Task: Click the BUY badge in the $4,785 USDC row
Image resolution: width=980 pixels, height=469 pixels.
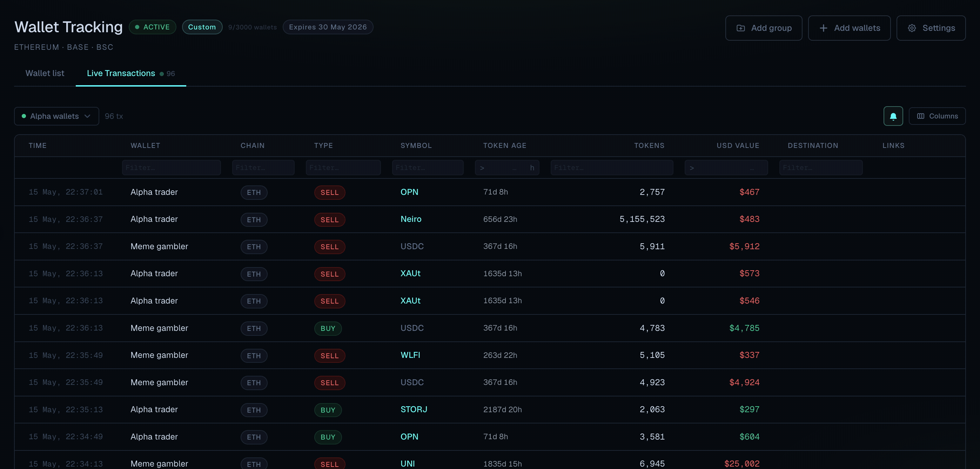Action: [x=328, y=328]
